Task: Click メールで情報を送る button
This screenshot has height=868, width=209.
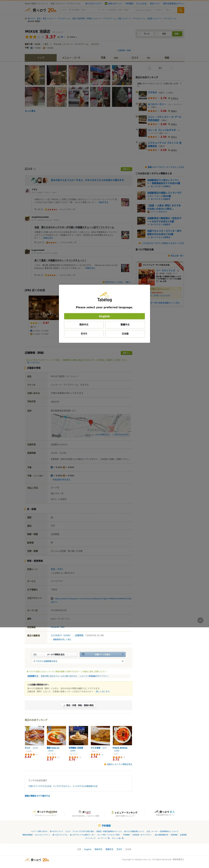Action: pos(54,654)
